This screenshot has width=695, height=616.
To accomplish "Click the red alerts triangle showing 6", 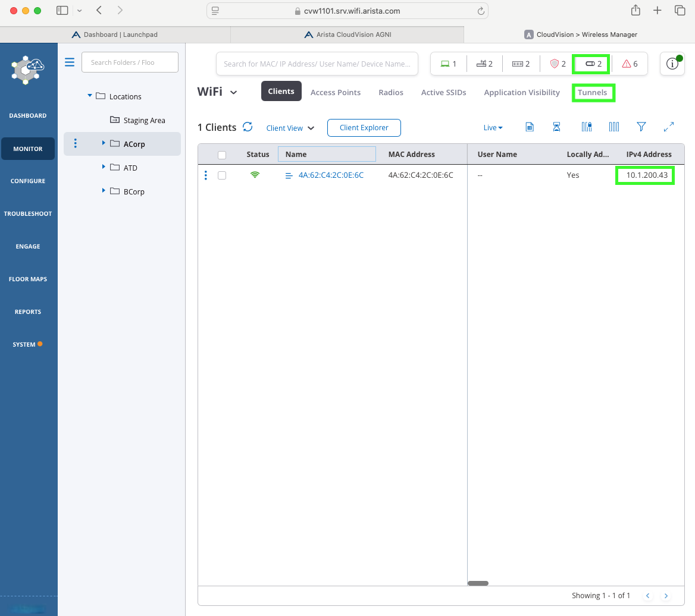I will click(x=630, y=64).
